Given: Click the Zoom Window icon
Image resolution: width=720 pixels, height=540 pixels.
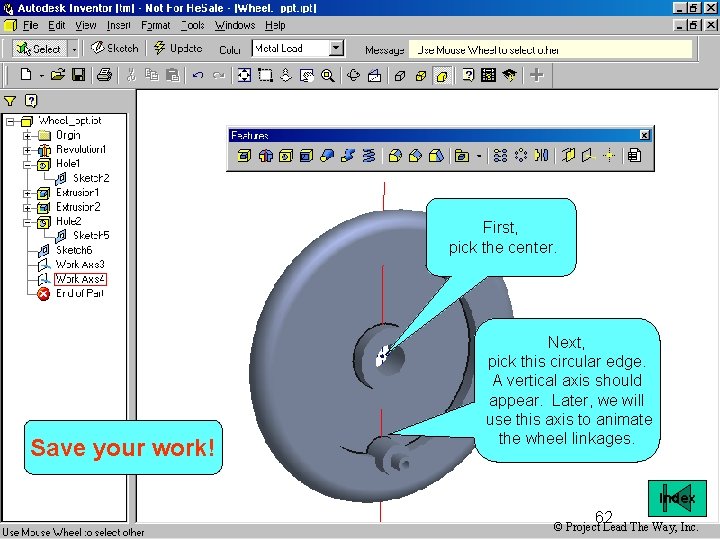Looking at the screenshot, I should 265,75.
